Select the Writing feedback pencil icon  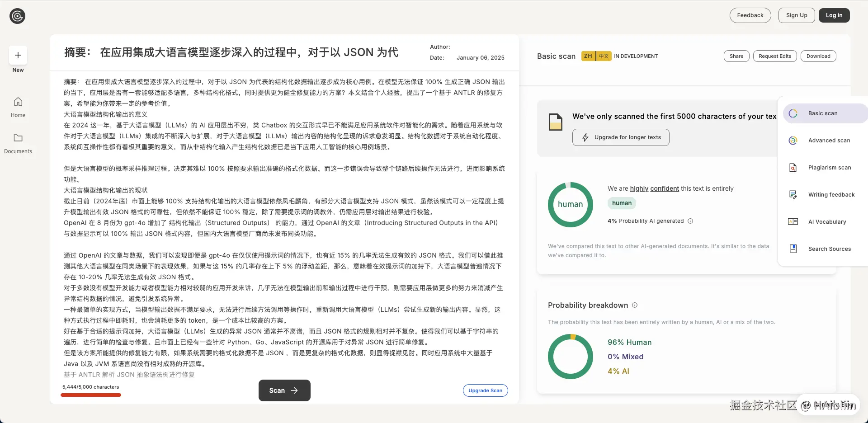(793, 194)
